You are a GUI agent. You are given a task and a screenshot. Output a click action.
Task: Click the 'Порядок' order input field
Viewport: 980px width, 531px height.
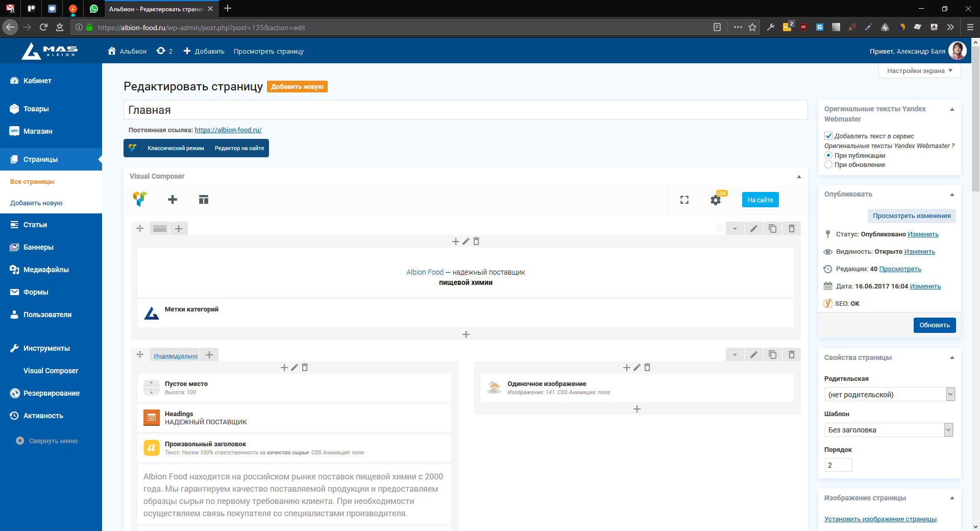838,465
